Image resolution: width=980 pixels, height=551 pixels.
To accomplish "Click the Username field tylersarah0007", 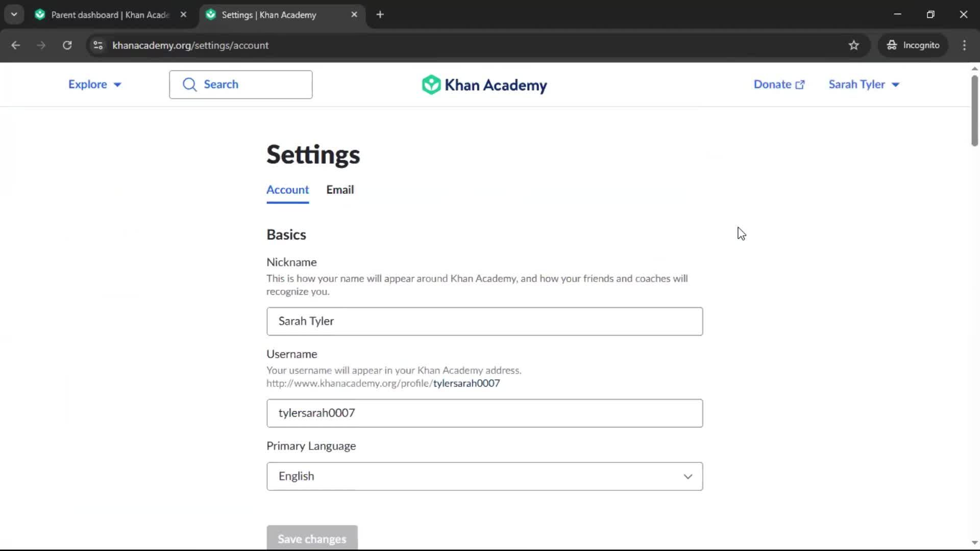I will (x=484, y=413).
